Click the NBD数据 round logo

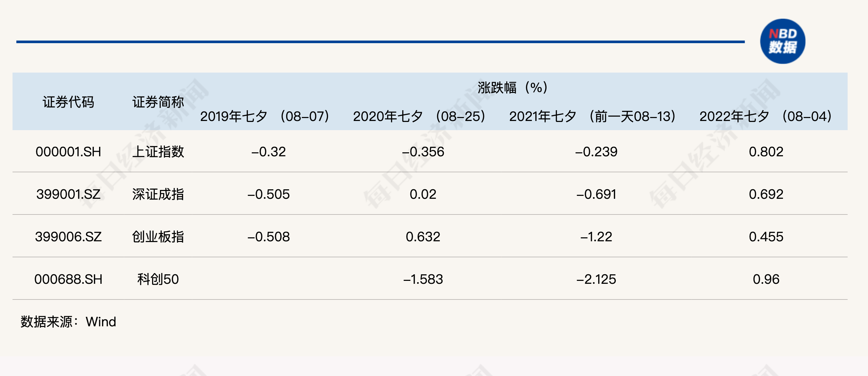click(782, 41)
